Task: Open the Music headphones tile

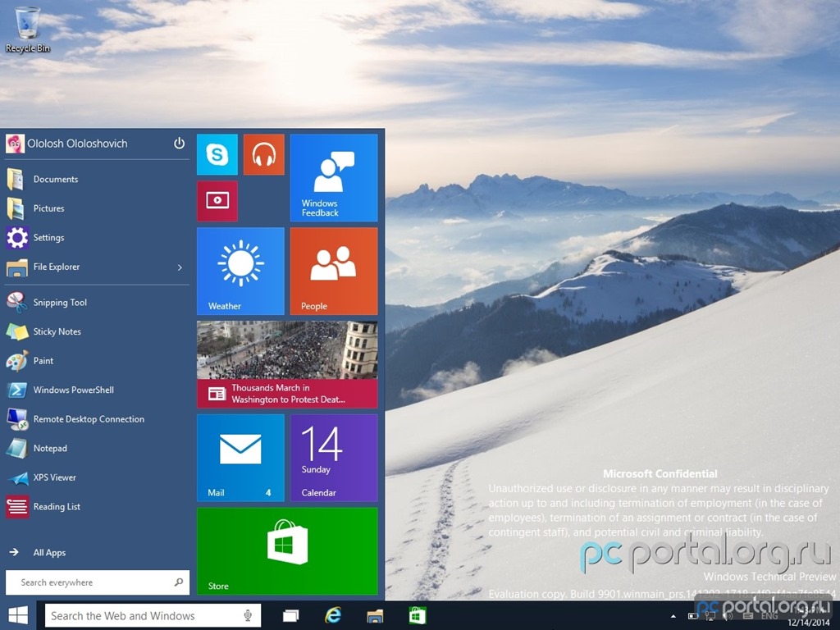Action: point(263,155)
